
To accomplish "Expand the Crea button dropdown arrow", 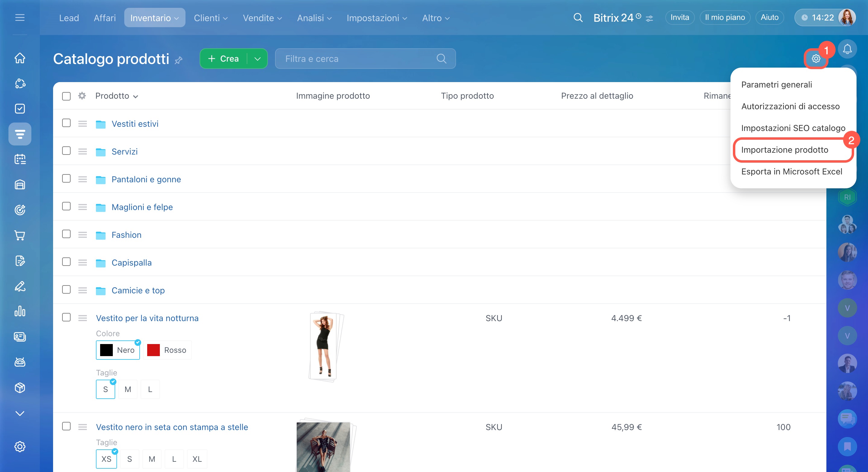I will pyautogui.click(x=258, y=59).
